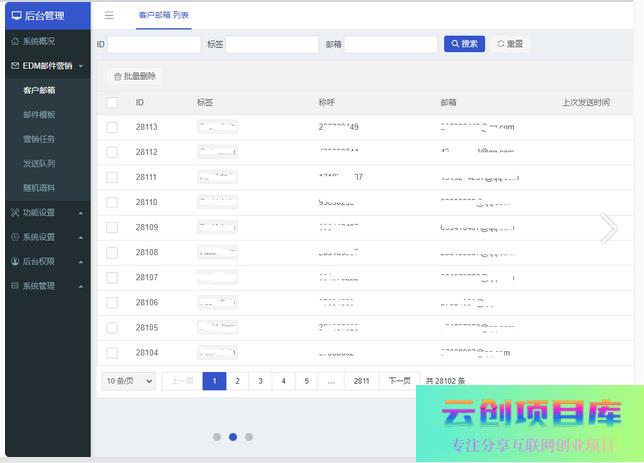
Task: Open 营销任务 in the sidebar
Action: (x=48, y=139)
